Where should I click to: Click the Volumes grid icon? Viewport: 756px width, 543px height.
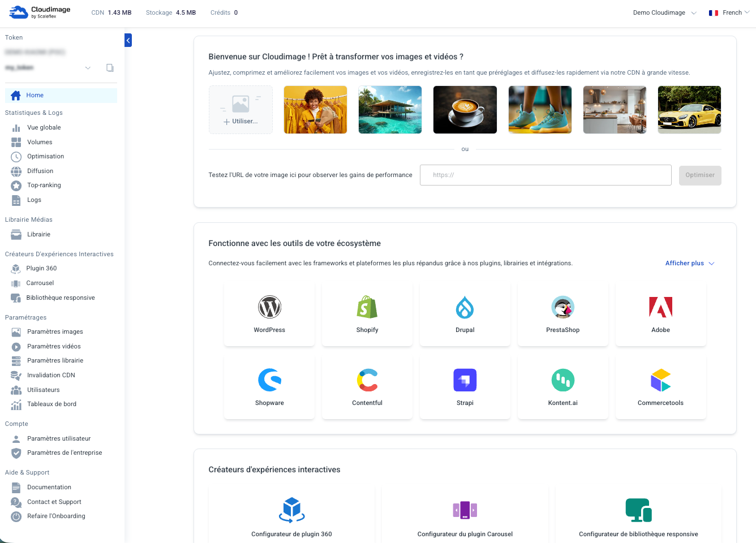point(16,143)
